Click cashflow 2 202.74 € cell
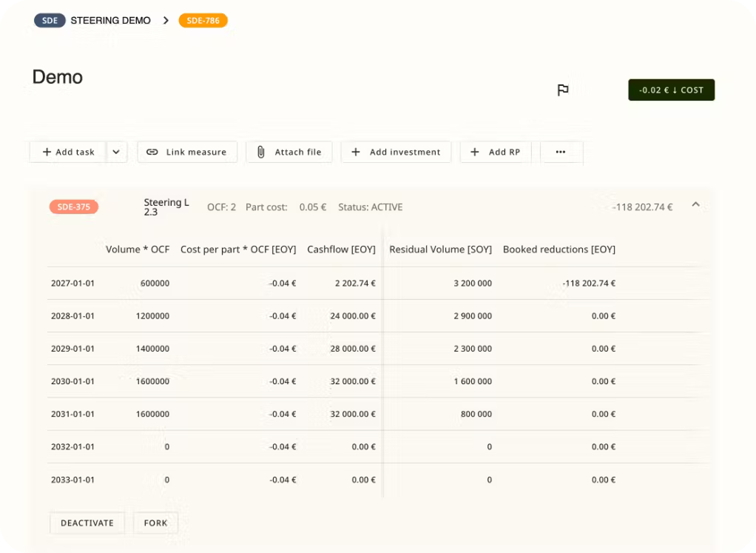This screenshot has height=553, width=756. [355, 284]
